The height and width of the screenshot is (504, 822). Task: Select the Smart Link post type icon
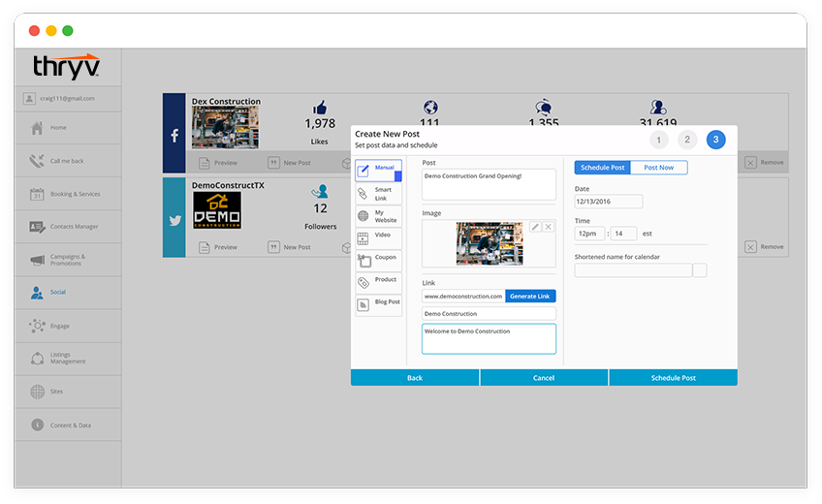(x=363, y=194)
